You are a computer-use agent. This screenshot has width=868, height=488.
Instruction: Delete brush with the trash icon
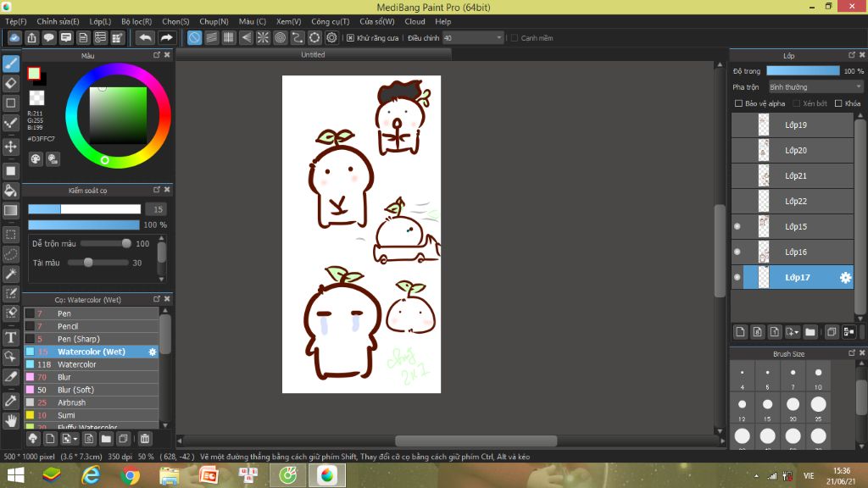(144, 439)
